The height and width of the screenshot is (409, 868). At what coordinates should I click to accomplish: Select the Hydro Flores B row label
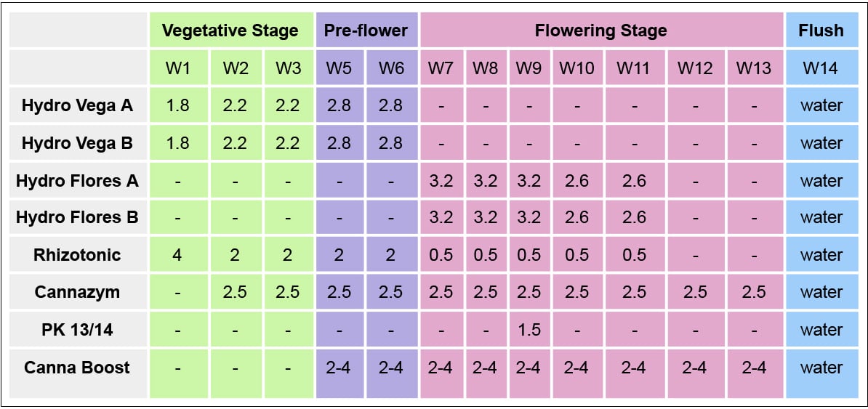[x=77, y=217]
